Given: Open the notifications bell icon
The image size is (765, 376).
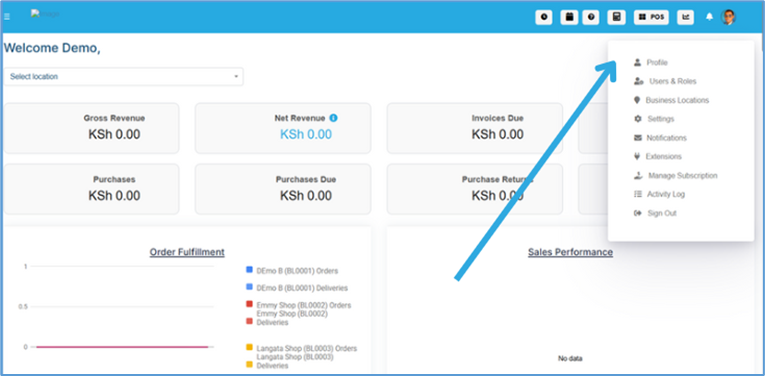Looking at the screenshot, I should click(x=709, y=17).
